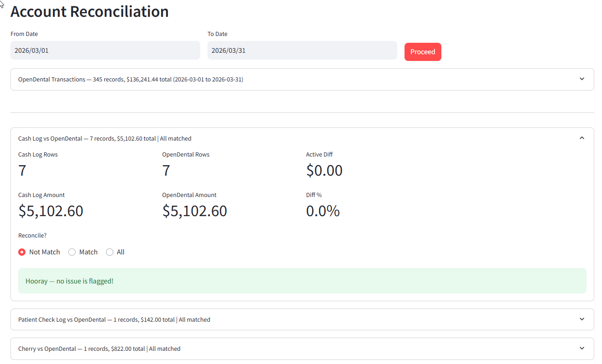
Task: Select the Not Match radio button
Action: [x=22, y=252]
